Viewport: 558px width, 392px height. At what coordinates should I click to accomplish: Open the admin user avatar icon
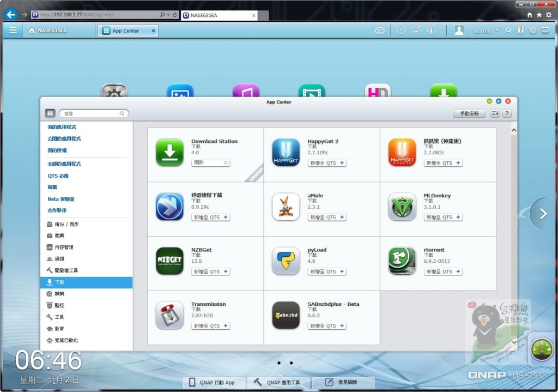[x=459, y=31]
